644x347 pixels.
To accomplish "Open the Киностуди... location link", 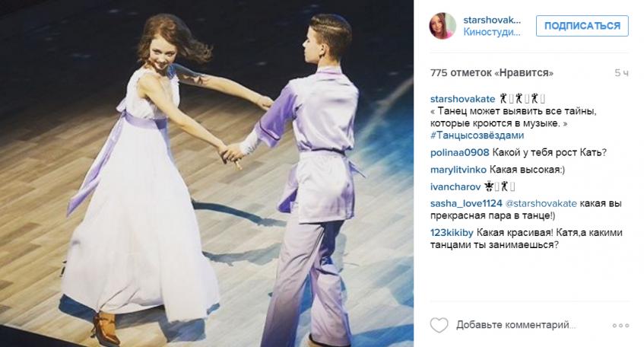I will click(492, 32).
